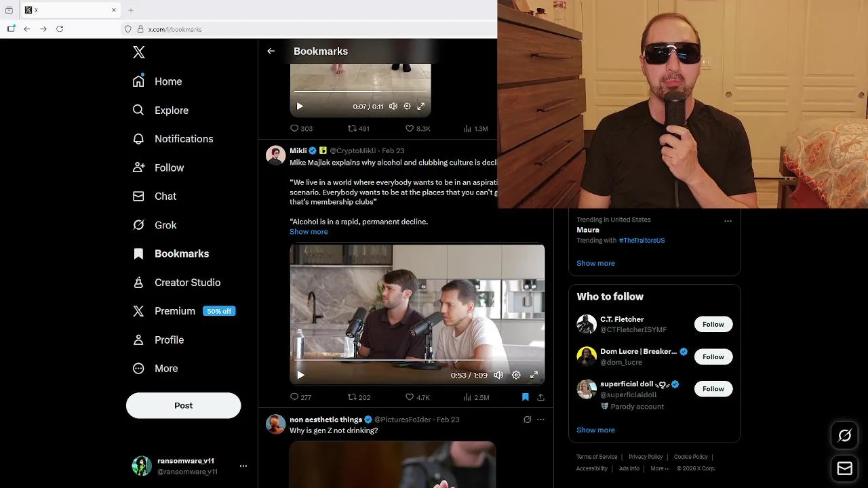The image size is (868, 488).
Task: Open non aesthetic things profile avatar
Action: pyautogui.click(x=275, y=424)
